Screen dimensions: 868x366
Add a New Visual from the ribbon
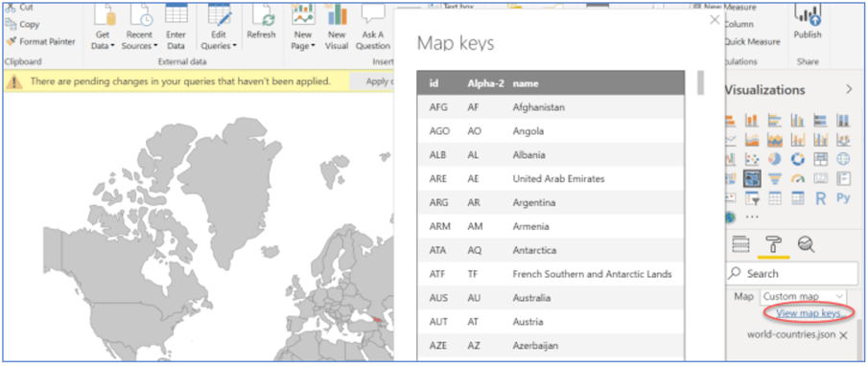tap(337, 26)
